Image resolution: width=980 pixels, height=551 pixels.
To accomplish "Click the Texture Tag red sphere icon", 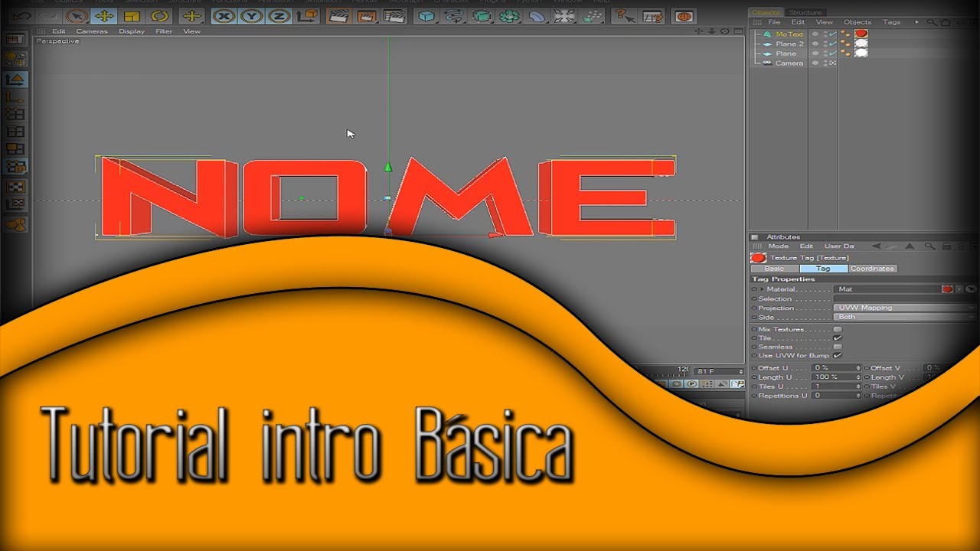I will pyautogui.click(x=759, y=258).
